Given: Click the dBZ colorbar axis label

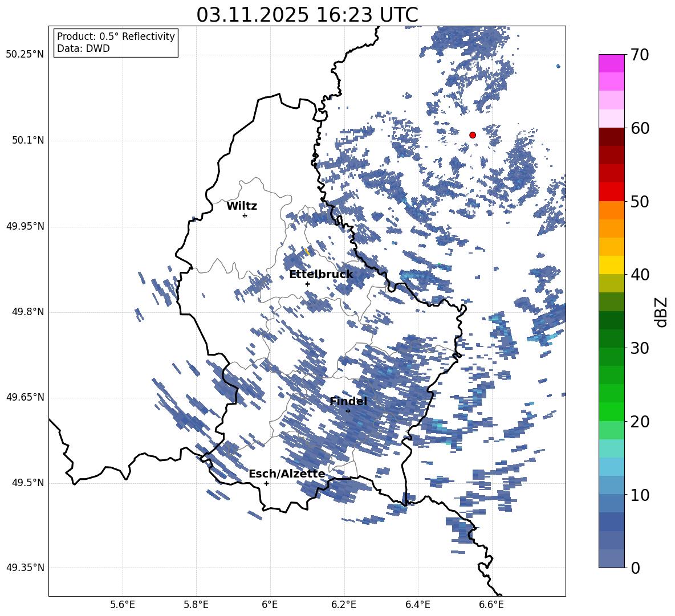Looking at the screenshot, I should coord(661,312).
